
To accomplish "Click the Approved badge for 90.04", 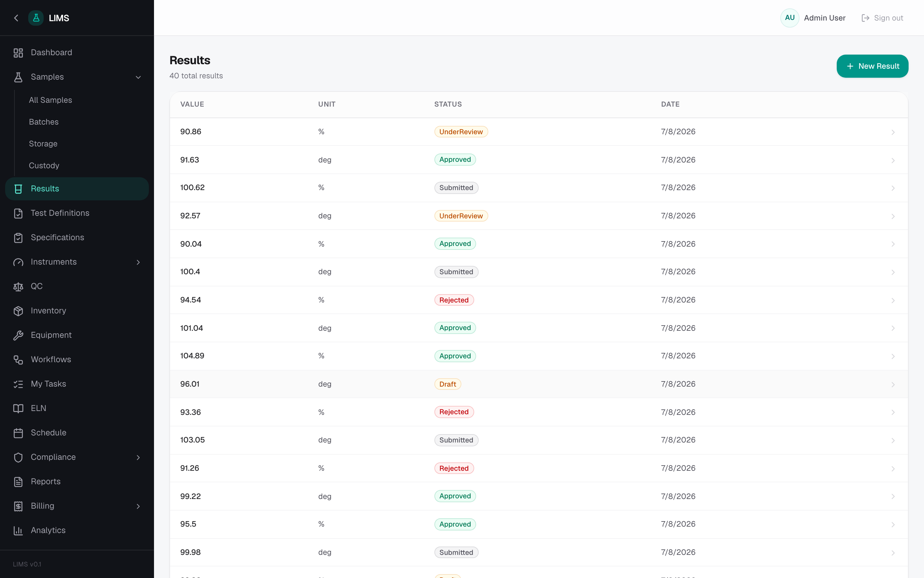I will (455, 244).
